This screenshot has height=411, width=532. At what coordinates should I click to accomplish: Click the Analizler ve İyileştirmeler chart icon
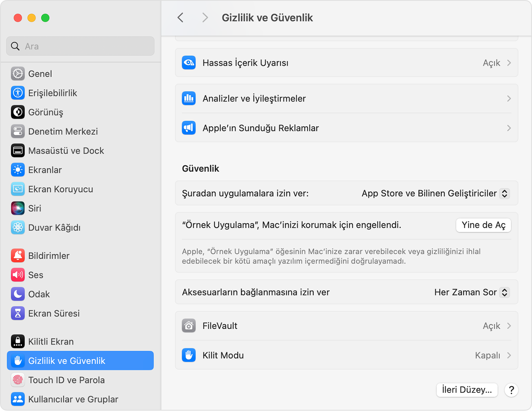(x=189, y=99)
